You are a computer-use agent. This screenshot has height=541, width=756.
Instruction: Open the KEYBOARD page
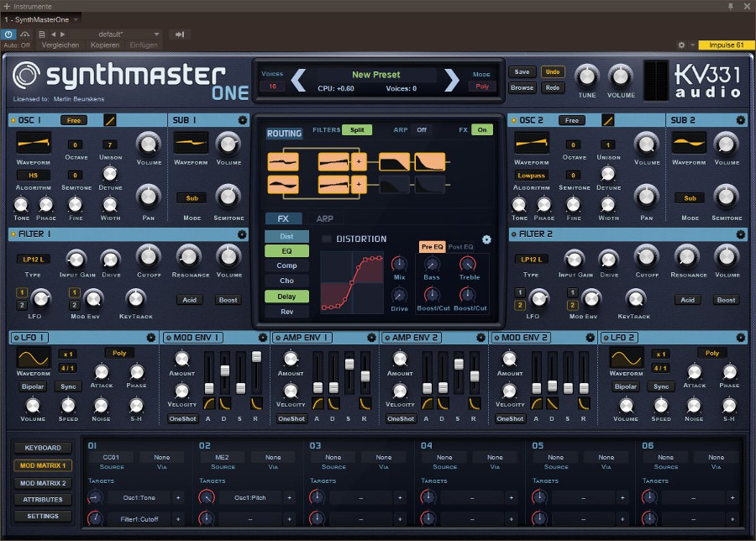pos(43,448)
